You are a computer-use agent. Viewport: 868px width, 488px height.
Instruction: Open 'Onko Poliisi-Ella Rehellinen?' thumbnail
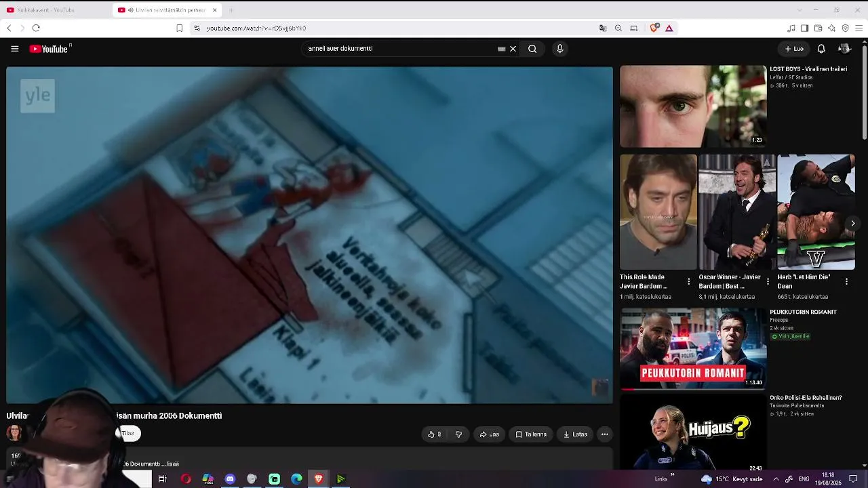[693, 433]
